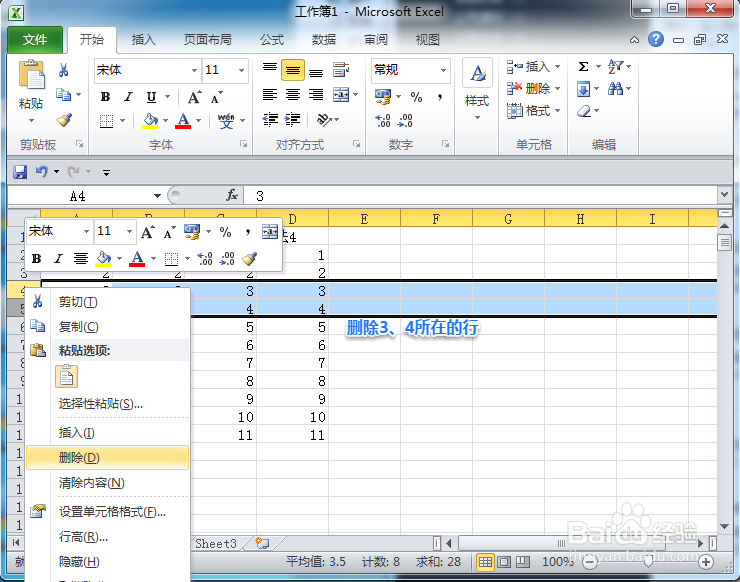Click the Undo arrow in quick access toolbar
740x582 pixels.
point(42,171)
